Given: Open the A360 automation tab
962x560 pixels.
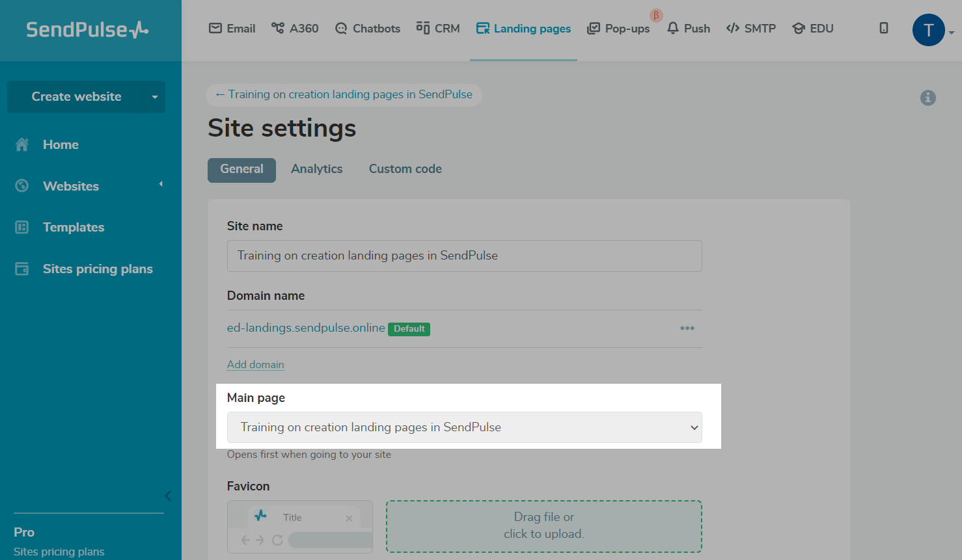Looking at the screenshot, I should coord(295,29).
